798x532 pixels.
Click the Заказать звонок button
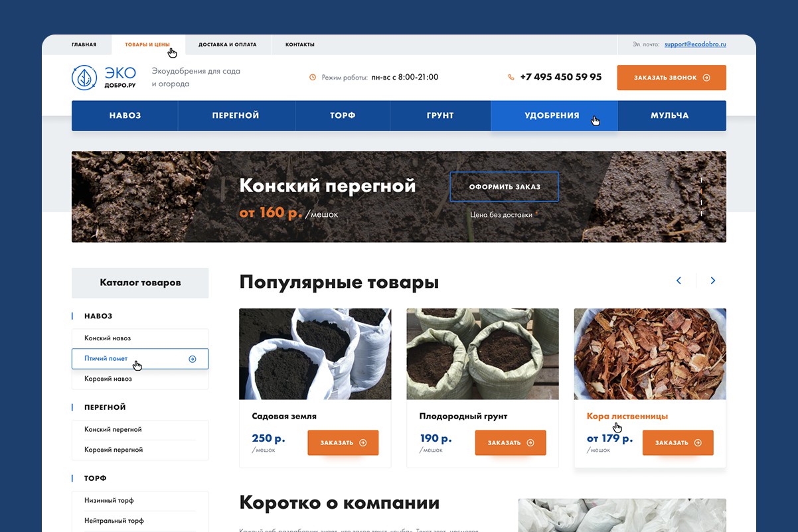pos(671,78)
